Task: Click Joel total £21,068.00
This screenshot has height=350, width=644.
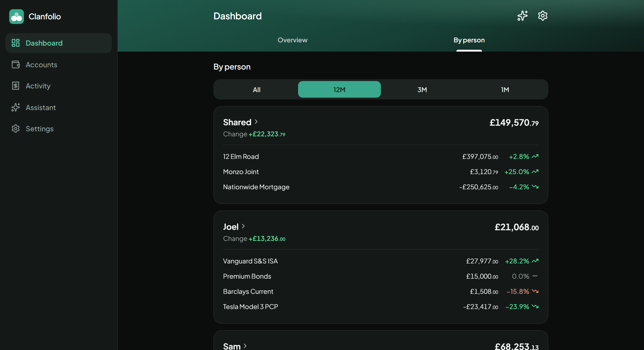Action: click(517, 227)
